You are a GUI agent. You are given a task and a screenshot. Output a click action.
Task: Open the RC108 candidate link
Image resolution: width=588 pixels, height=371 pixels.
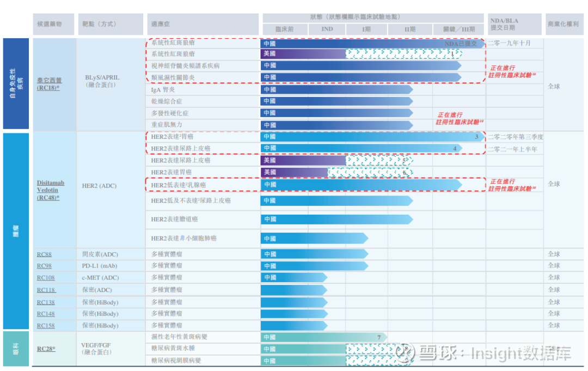tap(45, 278)
